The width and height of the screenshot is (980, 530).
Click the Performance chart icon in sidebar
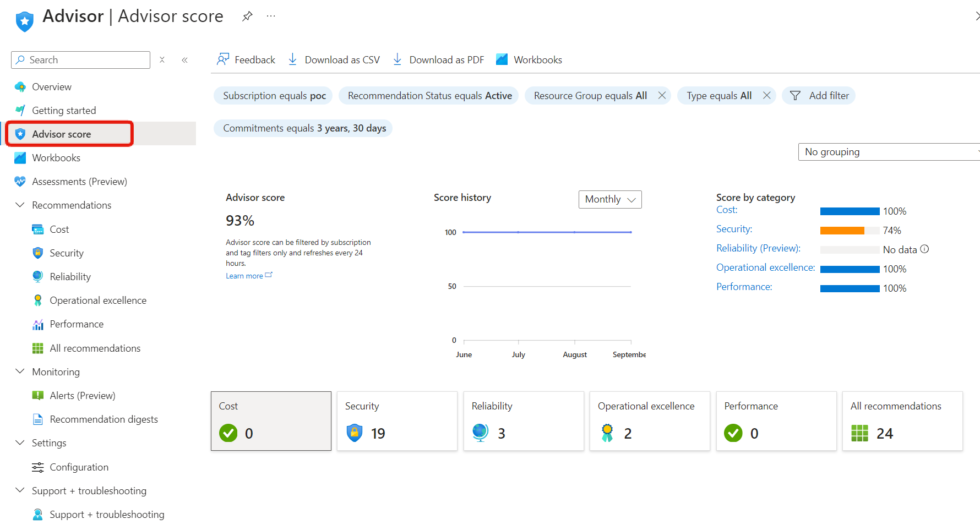pos(38,324)
